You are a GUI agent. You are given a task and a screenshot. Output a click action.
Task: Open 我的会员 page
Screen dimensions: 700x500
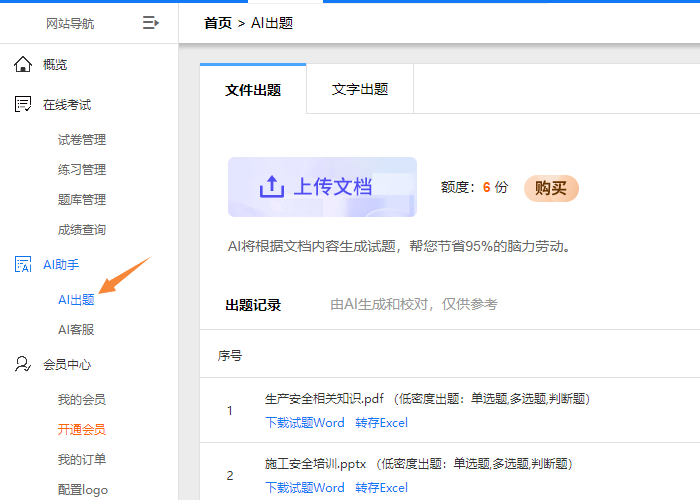(82, 400)
